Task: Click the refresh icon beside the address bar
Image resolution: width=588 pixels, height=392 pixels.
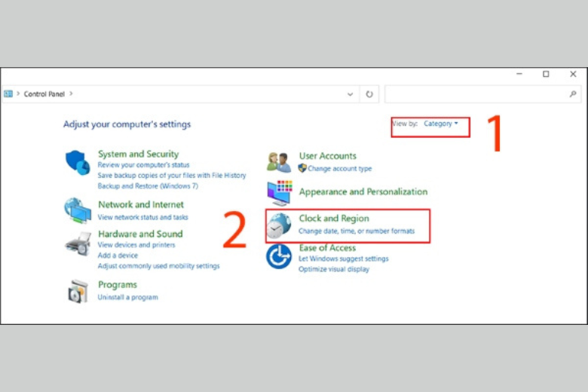Action: [x=369, y=94]
